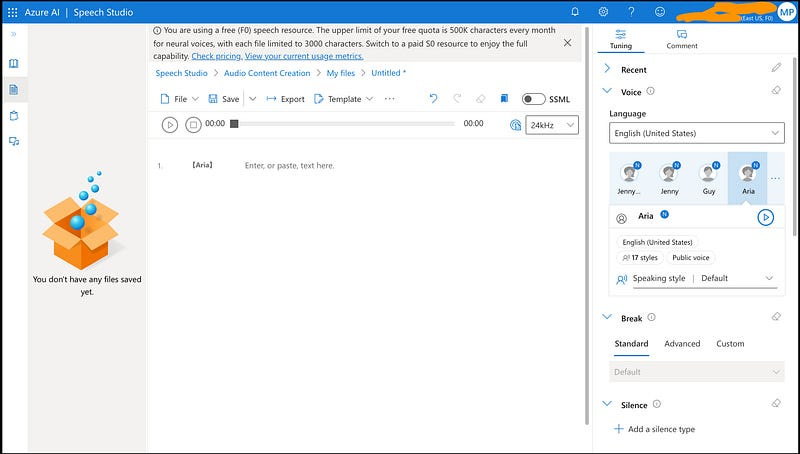Collapse the Break section
800x454 pixels.
coord(607,317)
